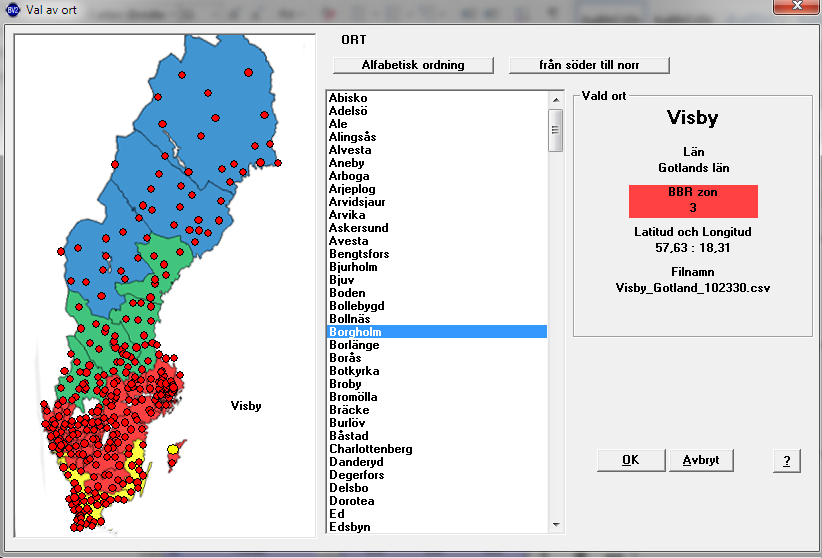Choose Avesta in the list
The height and width of the screenshot is (558, 822).
pyautogui.click(x=437, y=241)
